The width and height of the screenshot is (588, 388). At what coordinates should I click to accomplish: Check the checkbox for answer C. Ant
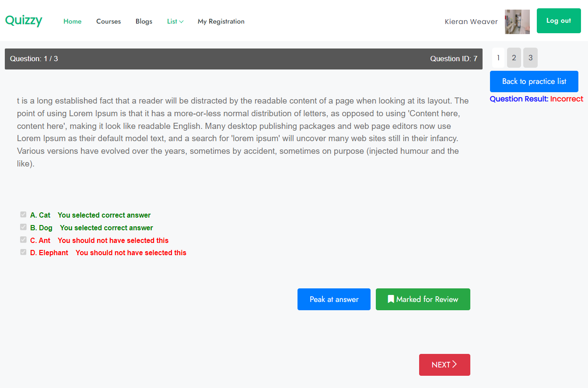pos(23,239)
